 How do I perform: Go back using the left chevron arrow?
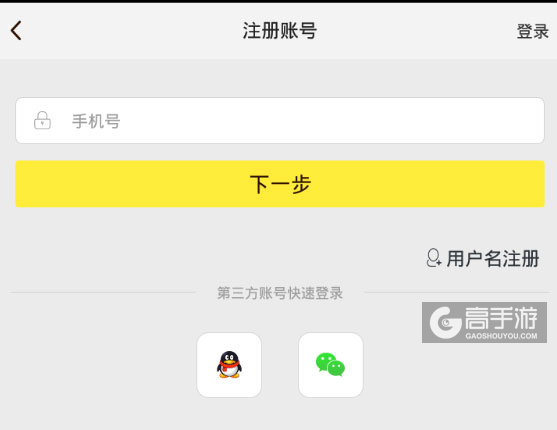pyautogui.click(x=16, y=31)
